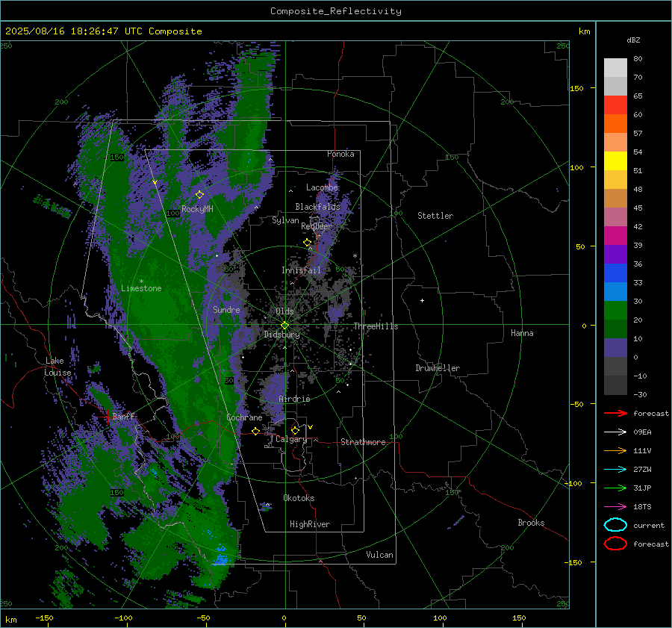Click the Innisfail city label
The image size is (672, 628).
(x=301, y=270)
